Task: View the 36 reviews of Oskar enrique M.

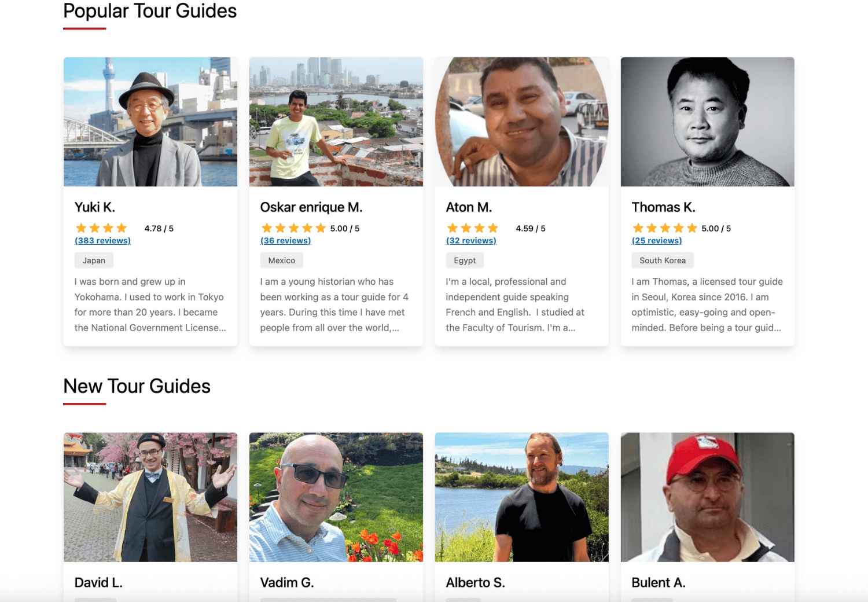Action: pyautogui.click(x=285, y=240)
